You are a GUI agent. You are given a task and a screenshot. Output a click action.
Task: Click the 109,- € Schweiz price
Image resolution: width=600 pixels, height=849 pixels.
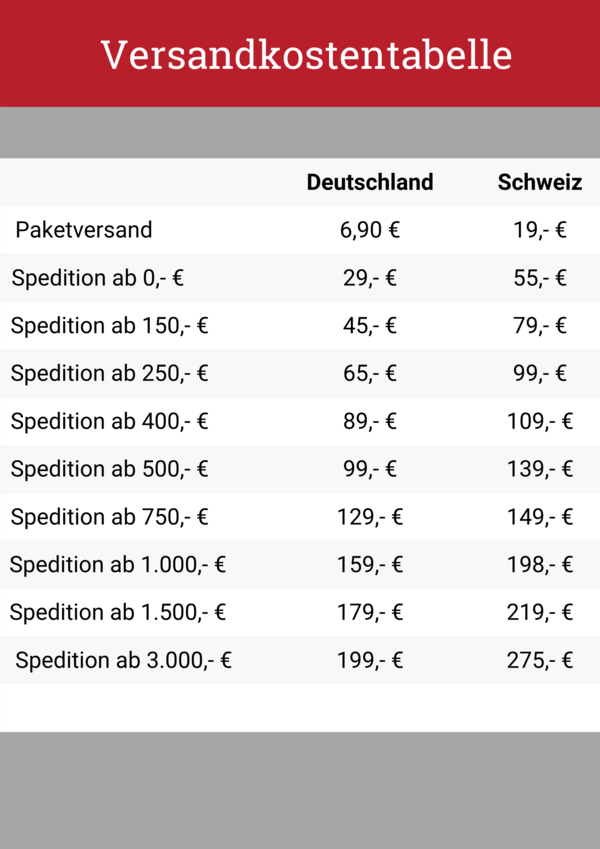pyautogui.click(x=540, y=421)
